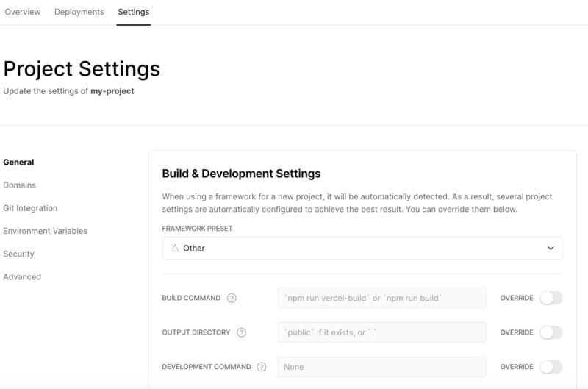Navigate to Git Integration settings
This screenshot has width=588, height=389.
tap(30, 208)
